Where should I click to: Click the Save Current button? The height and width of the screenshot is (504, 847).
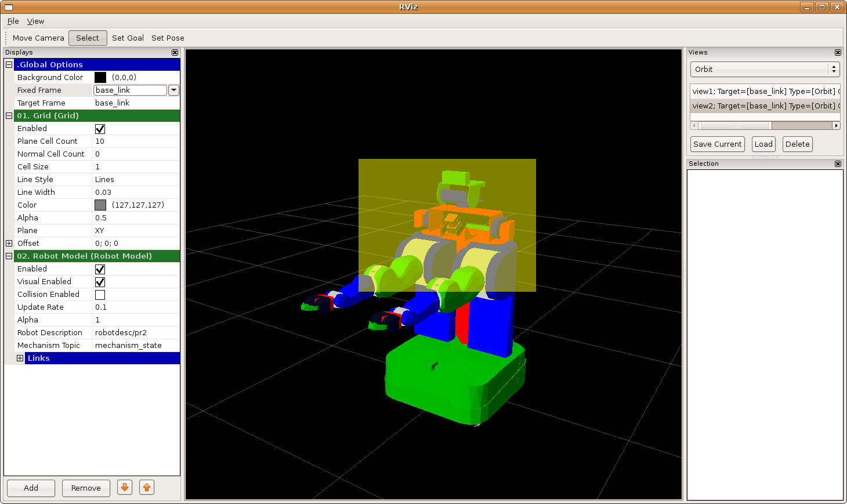click(x=717, y=144)
